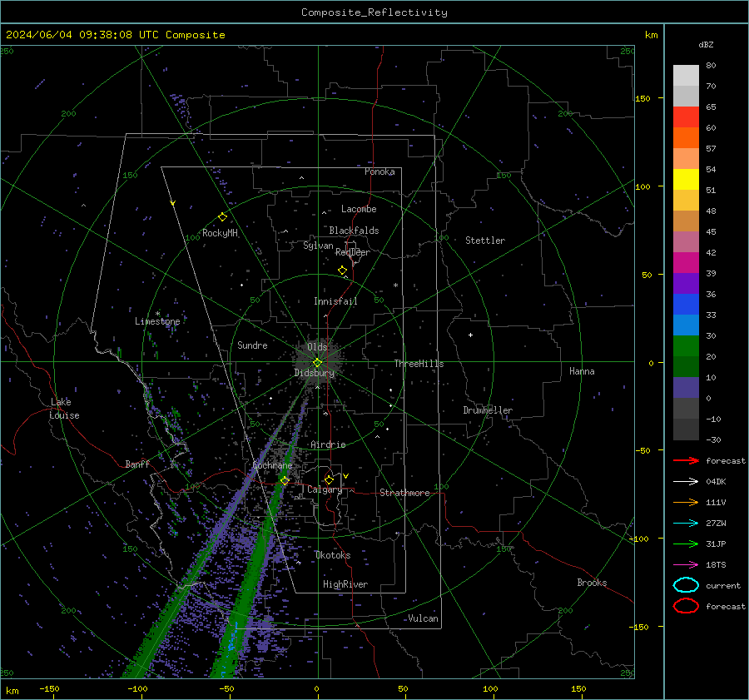Click the dBZ legend heading

click(706, 44)
